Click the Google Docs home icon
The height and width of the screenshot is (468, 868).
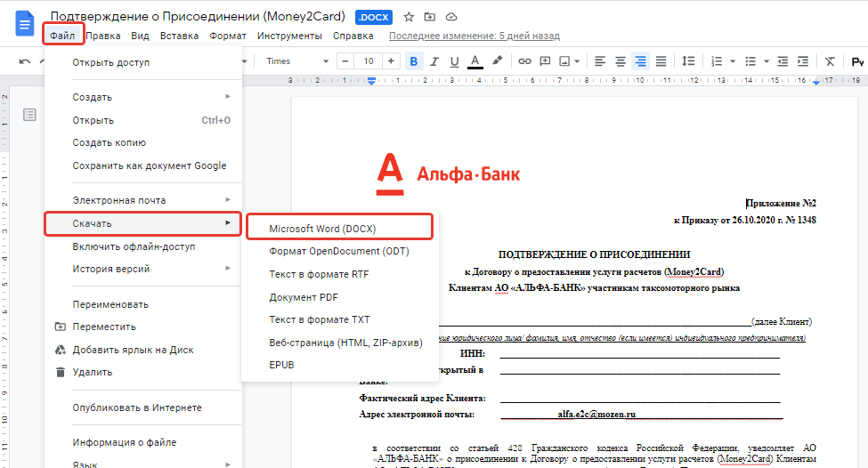[24, 24]
